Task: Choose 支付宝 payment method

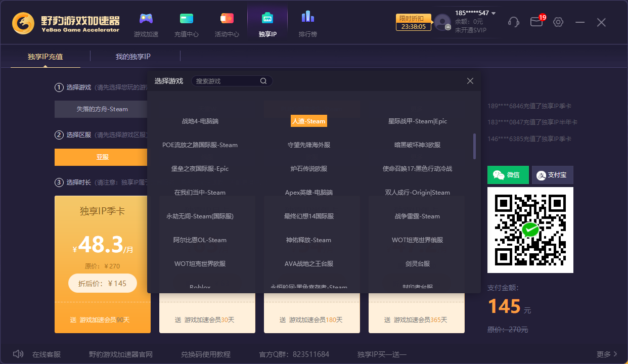Action: (553, 175)
